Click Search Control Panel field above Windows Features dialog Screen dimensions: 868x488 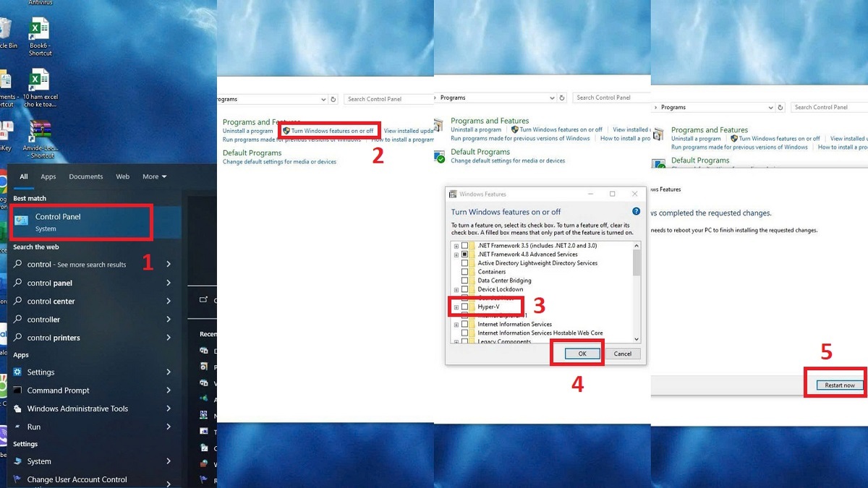click(x=612, y=98)
